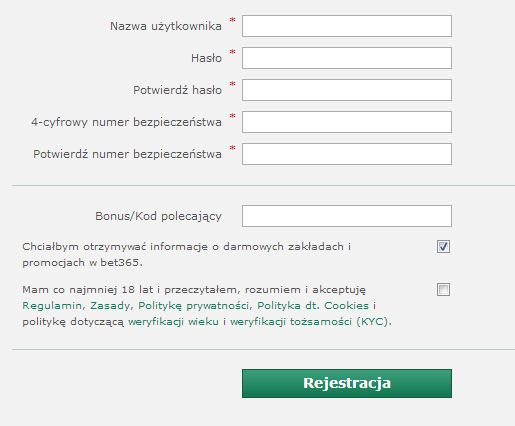The height and width of the screenshot is (426, 515).
Task: Follow the weryfikacji wieku link
Action: click(173, 322)
